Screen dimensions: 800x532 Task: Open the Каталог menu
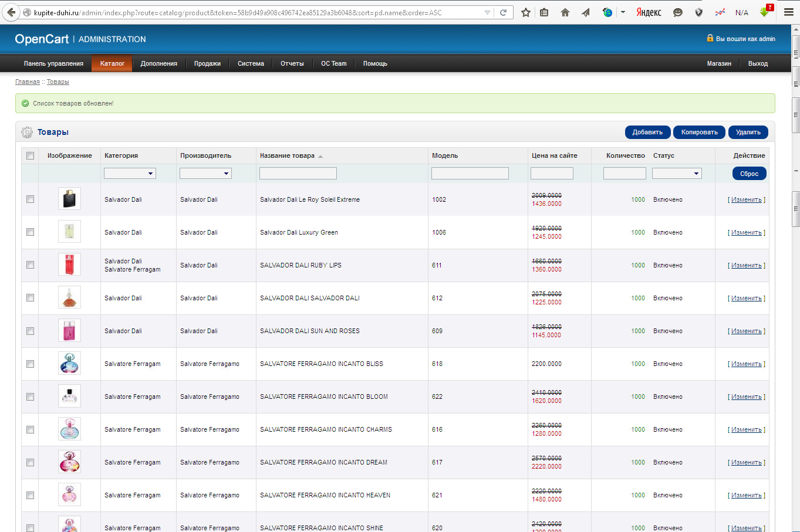(112, 63)
